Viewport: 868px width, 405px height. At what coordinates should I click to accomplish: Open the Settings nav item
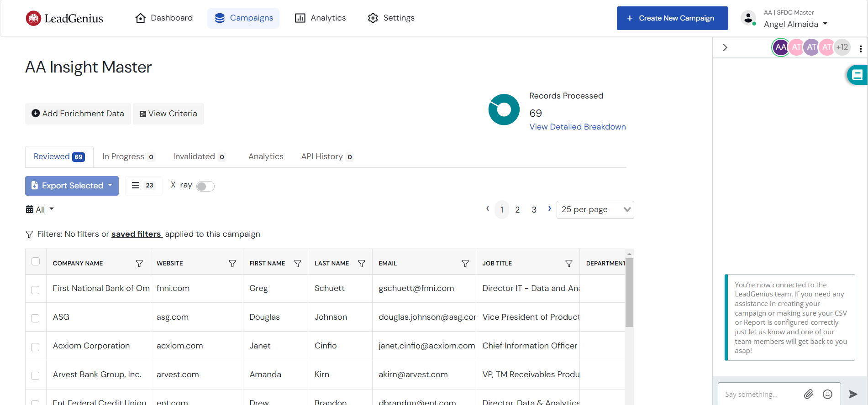(391, 18)
